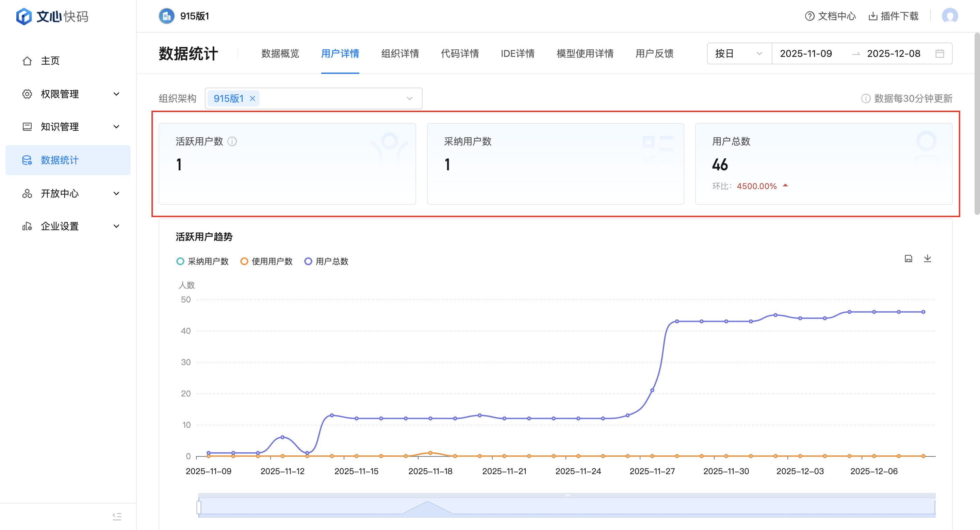Click the start date 2025-11-09 field
The image size is (980, 530).
pos(806,54)
